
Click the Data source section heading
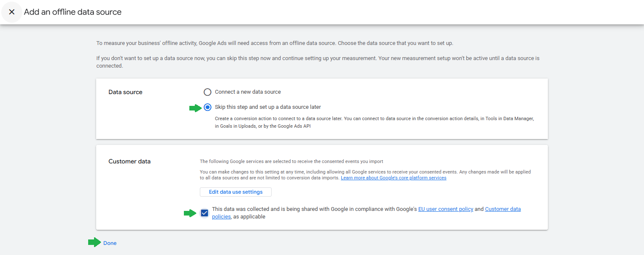pyautogui.click(x=125, y=92)
